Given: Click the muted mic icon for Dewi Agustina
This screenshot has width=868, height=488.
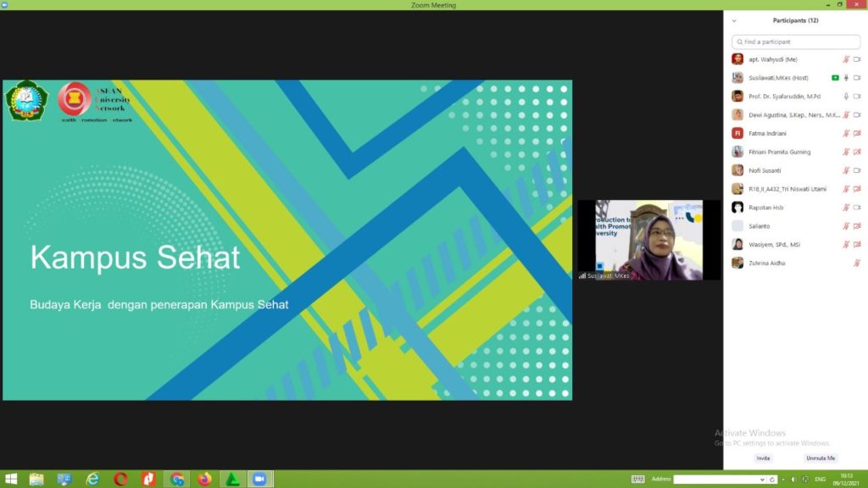Looking at the screenshot, I should point(846,115).
